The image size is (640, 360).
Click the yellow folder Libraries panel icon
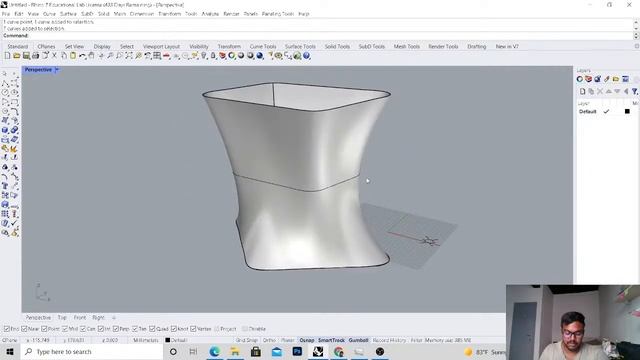[x=616, y=79]
